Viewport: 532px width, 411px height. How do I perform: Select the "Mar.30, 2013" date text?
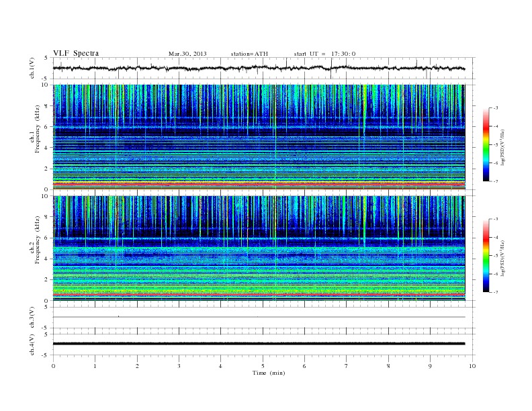pyautogui.click(x=187, y=54)
